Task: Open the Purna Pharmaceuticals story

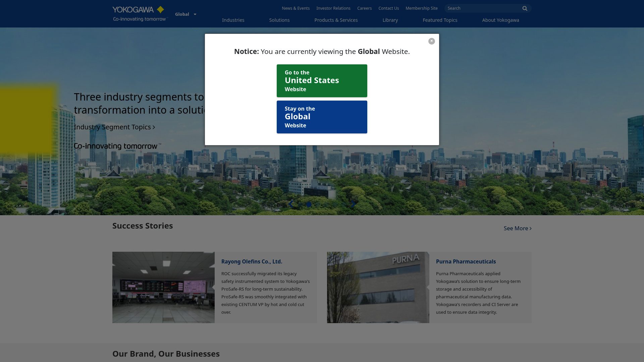Action: [x=466, y=261]
